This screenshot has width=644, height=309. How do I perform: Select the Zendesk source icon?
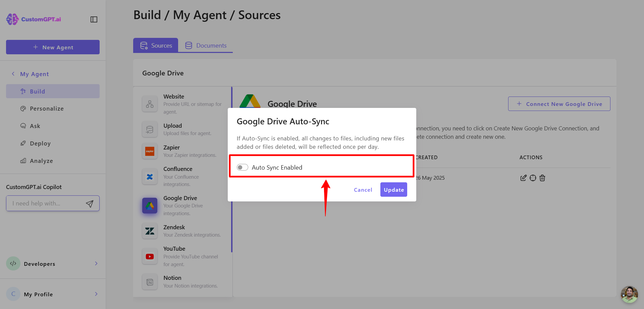[x=150, y=231]
